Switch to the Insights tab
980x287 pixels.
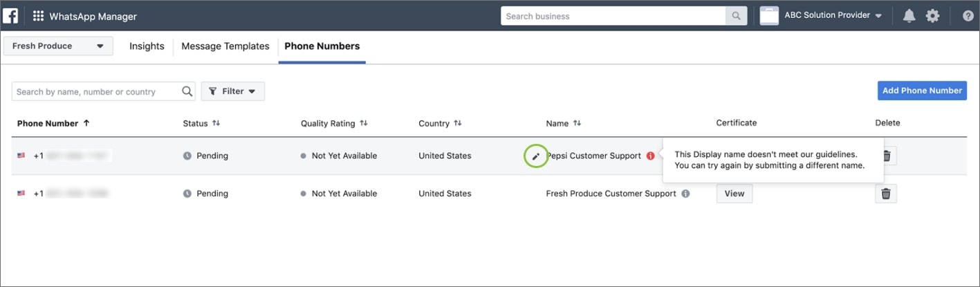coord(147,46)
